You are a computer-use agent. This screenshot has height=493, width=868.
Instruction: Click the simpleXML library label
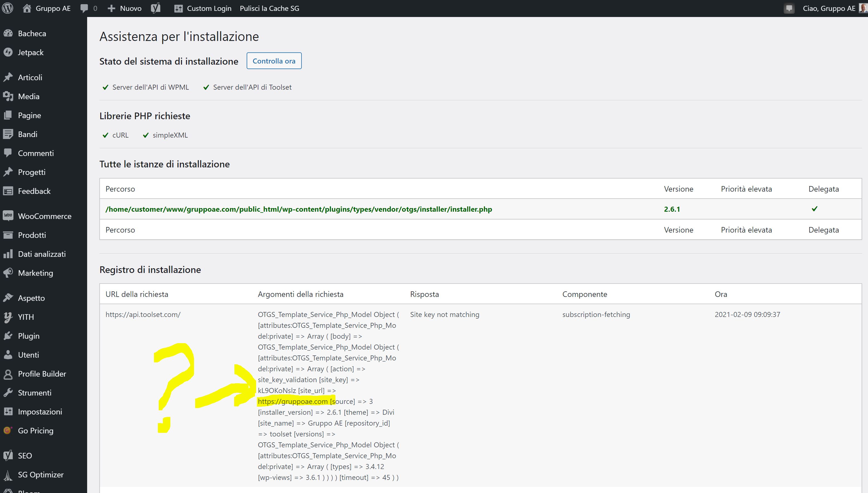pyautogui.click(x=170, y=135)
